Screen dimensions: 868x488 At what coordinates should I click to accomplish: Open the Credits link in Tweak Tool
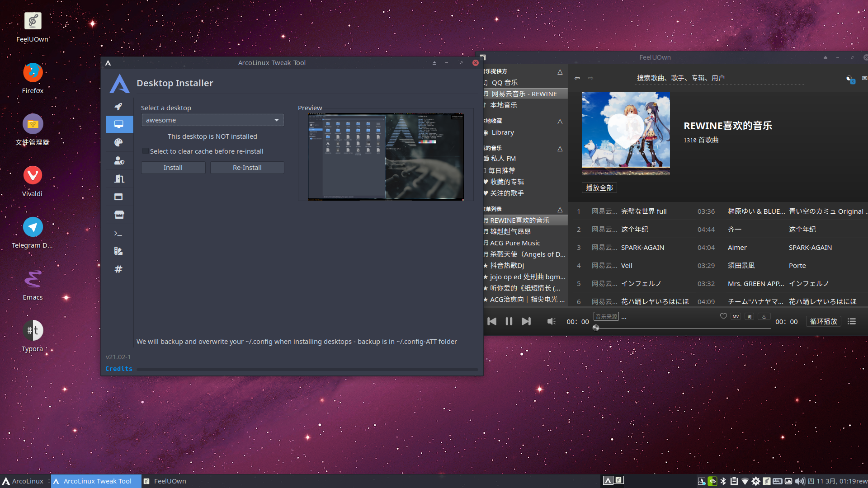click(119, 369)
